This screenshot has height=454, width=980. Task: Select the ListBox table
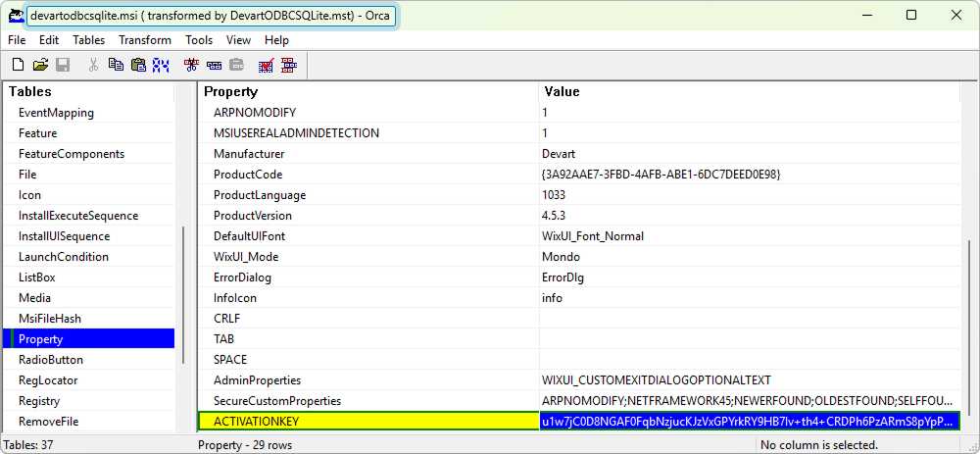point(37,277)
